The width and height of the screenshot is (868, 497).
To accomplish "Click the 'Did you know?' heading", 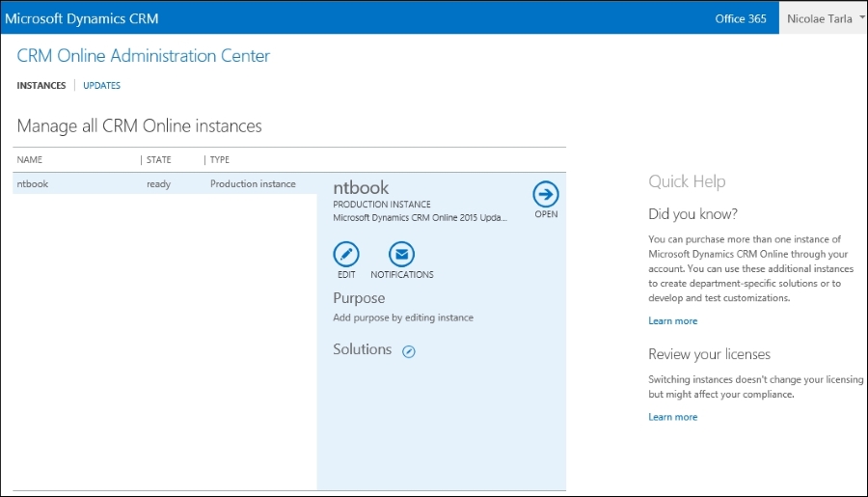I will [x=693, y=214].
